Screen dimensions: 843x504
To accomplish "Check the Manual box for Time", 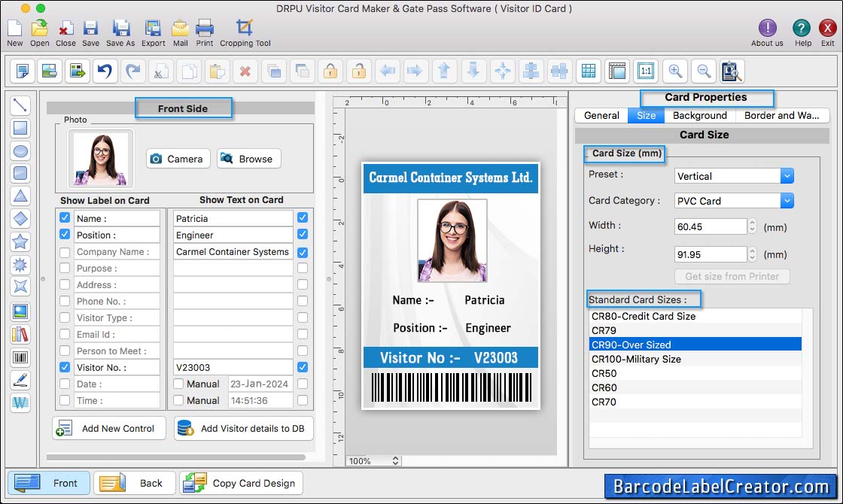I will [178, 400].
